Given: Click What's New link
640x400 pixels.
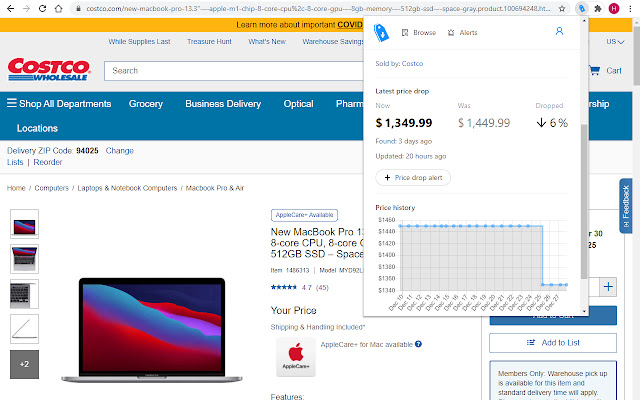Looking at the screenshot, I should (267, 42).
